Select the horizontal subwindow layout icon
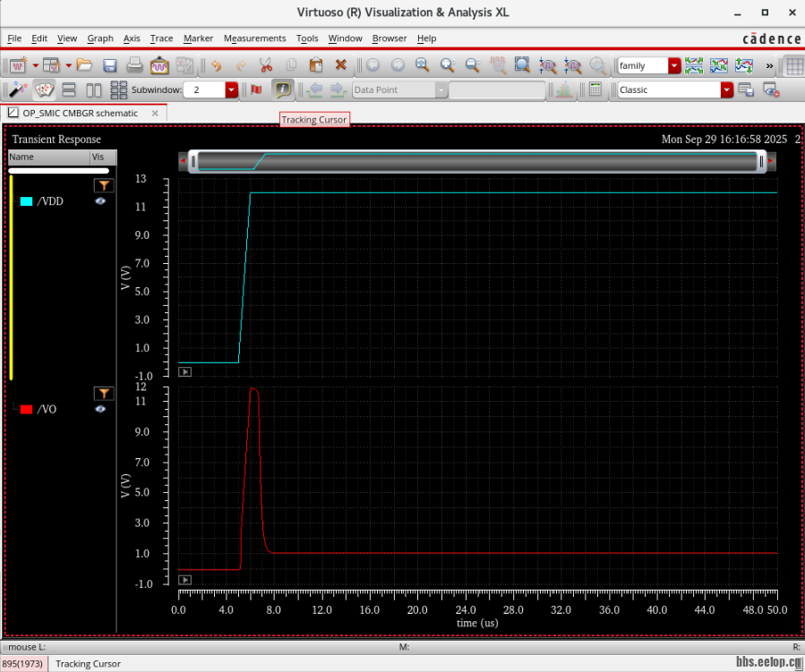Image resolution: width=805 pixels, height=672 pixels. pyautogui.click(x=94, y=89)
